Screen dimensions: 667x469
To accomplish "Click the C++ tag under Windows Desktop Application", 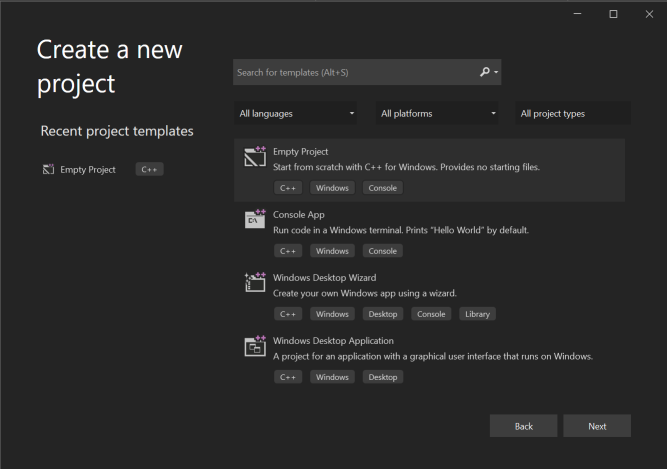I will (x=288, y=377).
